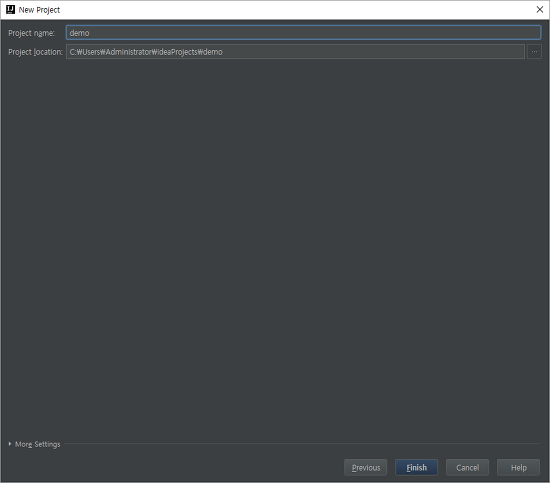550x483 pixels.
Task: Go back with the Previous button
Action: click(365, 468)
